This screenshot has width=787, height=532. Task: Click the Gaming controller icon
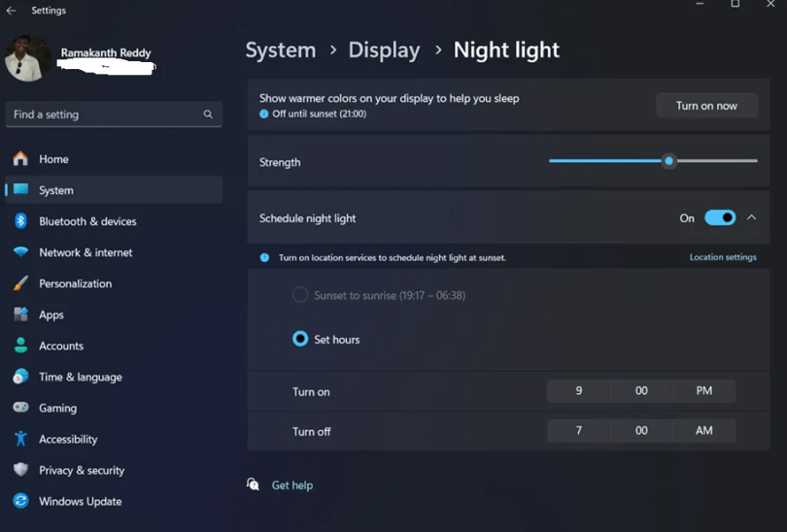[x=20, y=407]
